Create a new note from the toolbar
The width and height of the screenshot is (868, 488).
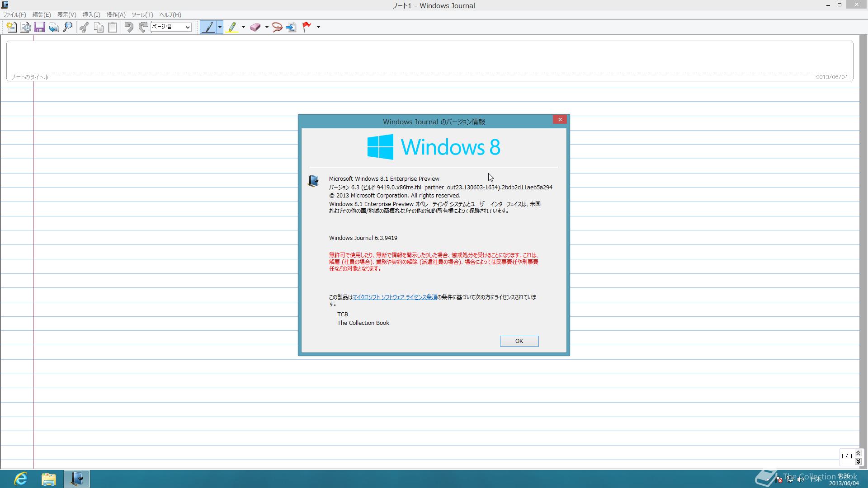point(11,27)
